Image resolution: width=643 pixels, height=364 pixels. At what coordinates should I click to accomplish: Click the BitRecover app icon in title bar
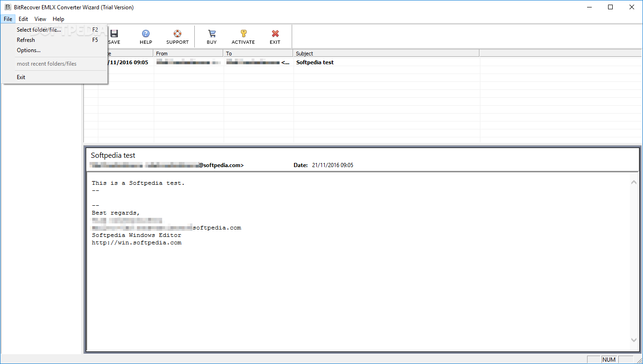click(7, 7)
